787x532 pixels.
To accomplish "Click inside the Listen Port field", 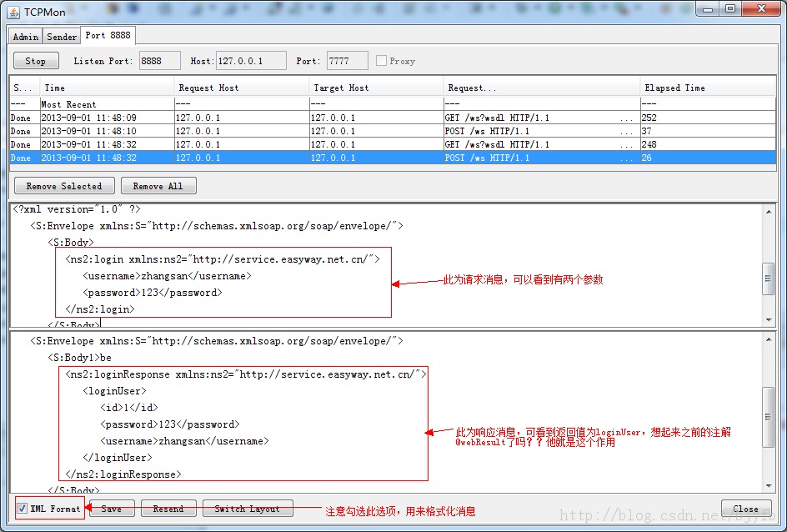I will coord(159,60).
